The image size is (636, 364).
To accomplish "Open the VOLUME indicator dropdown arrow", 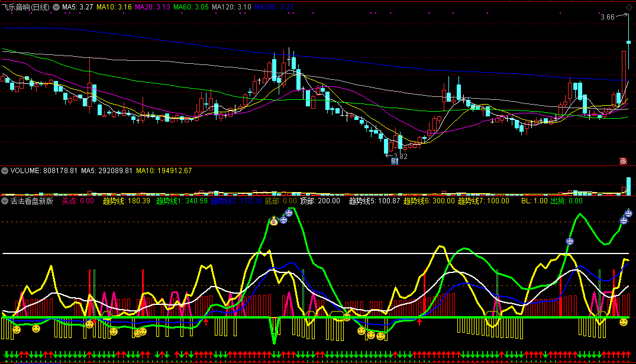I will click(5, 171).
